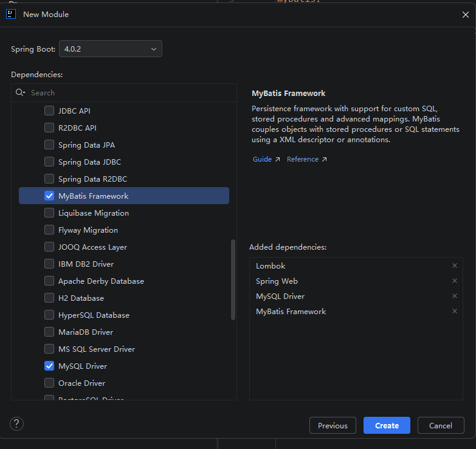Select Spring Data JDBC checkbox
The height and width of the screenshot is (449, 476).
[49, 162]
